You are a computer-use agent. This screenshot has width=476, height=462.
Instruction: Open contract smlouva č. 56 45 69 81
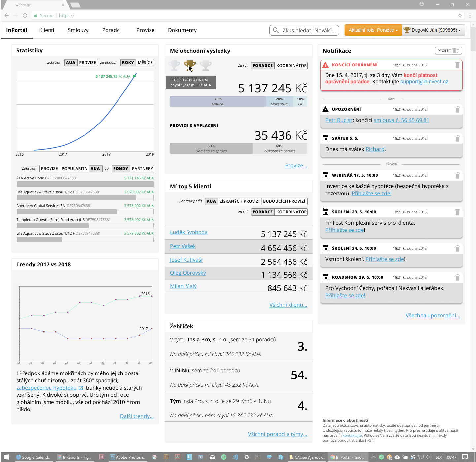click(401, 120)
